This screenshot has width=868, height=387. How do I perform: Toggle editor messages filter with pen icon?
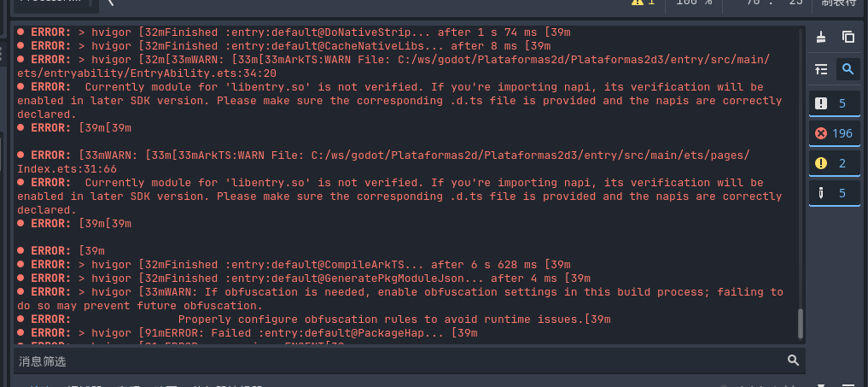(x=835, y=193)
